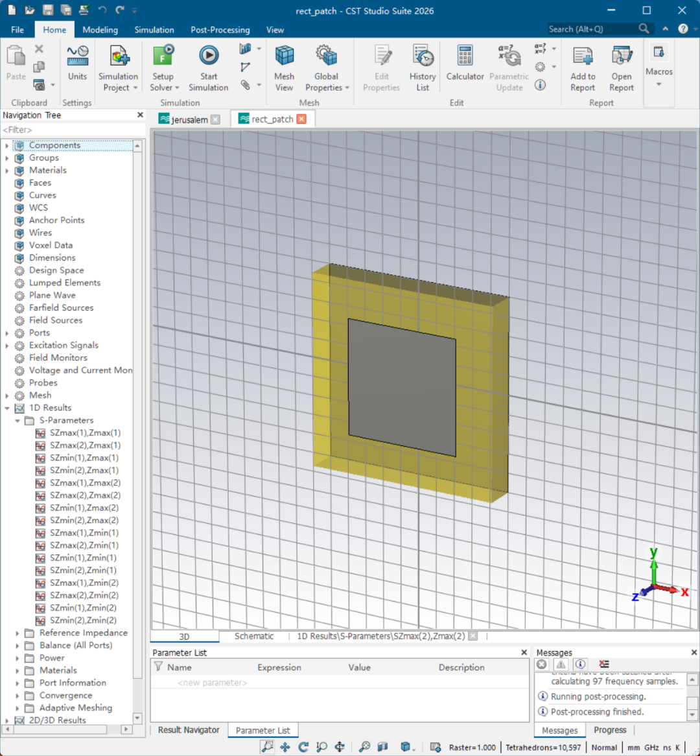The width and height of the screenshot is (700, 756).
Task: Click the Navigation Tree filter field
Action: (x=73, y=130)
